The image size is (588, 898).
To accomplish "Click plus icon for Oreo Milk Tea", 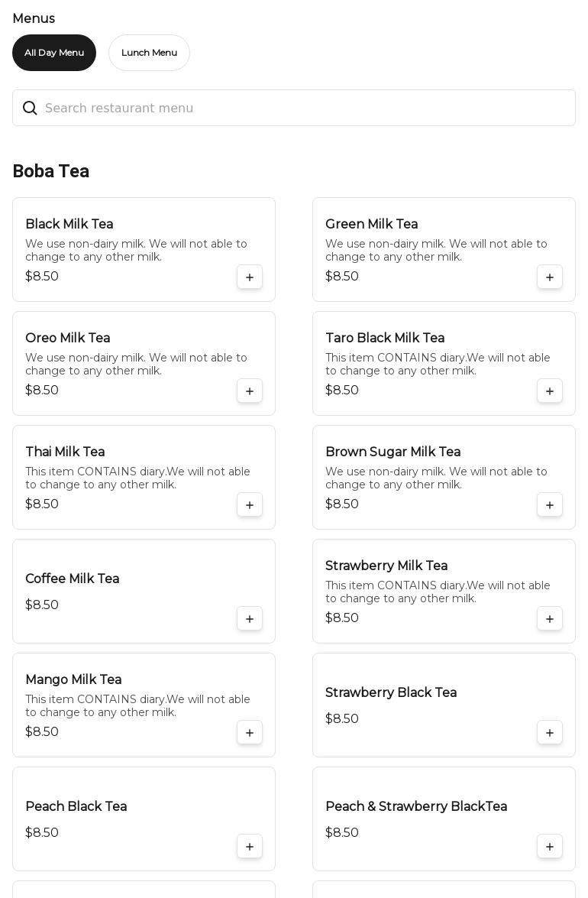I will [250, 391].
